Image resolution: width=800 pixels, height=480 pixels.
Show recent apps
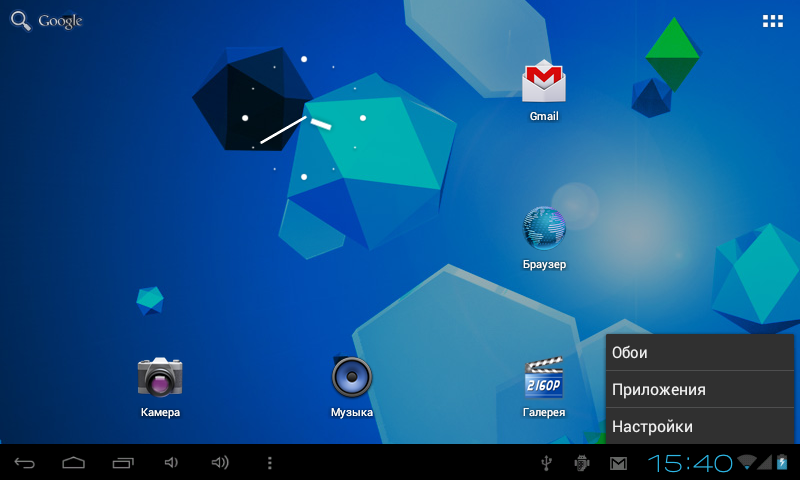123,463
